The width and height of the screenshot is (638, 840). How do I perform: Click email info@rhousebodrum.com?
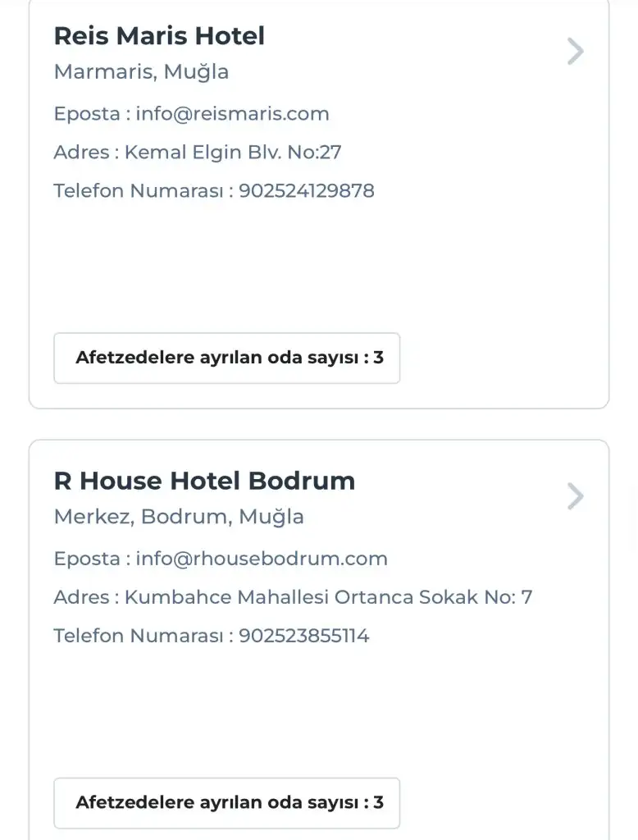262,559
